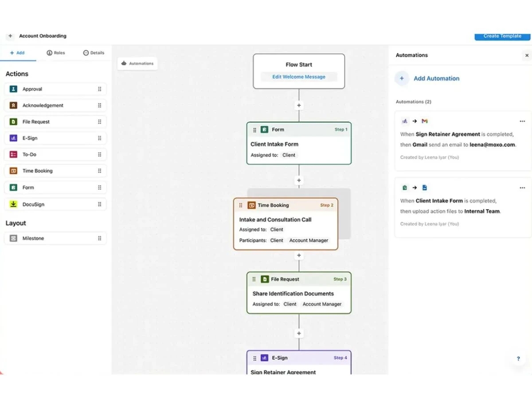Switch to the Details tab
Viewport: 532px width, 399px height.
94,53
